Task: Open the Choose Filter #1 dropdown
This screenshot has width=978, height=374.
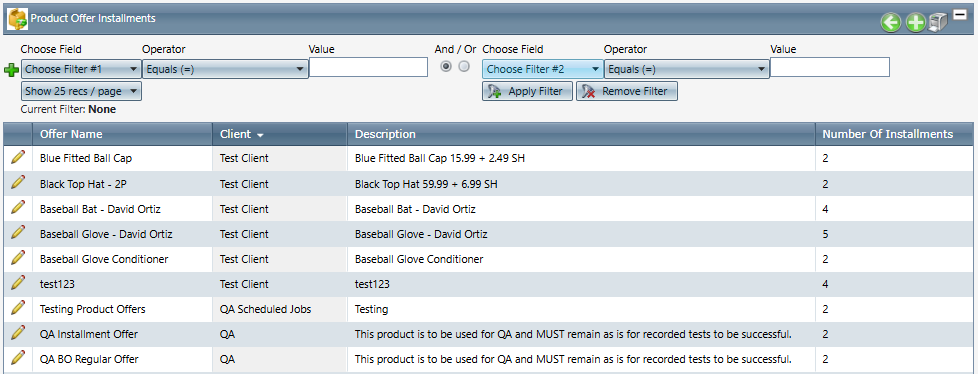Action: click(x=81, y=69)
